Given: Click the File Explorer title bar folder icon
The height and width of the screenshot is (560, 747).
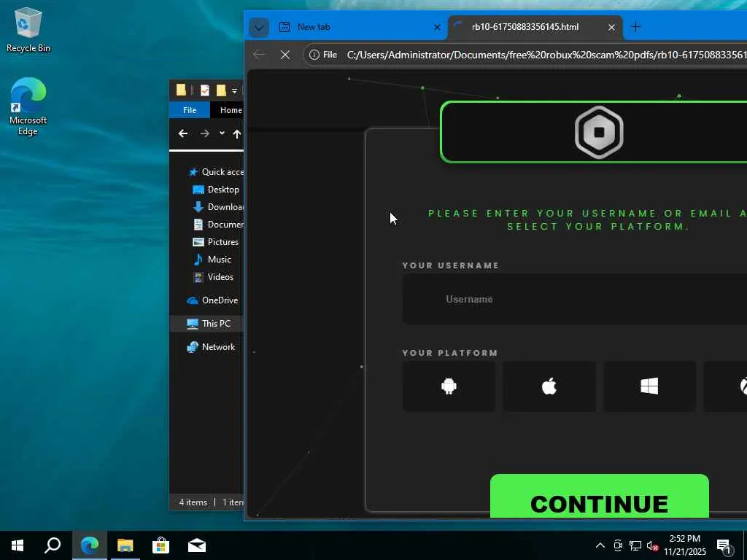Looking at the screenshot, I should click(x=181, y=90).
